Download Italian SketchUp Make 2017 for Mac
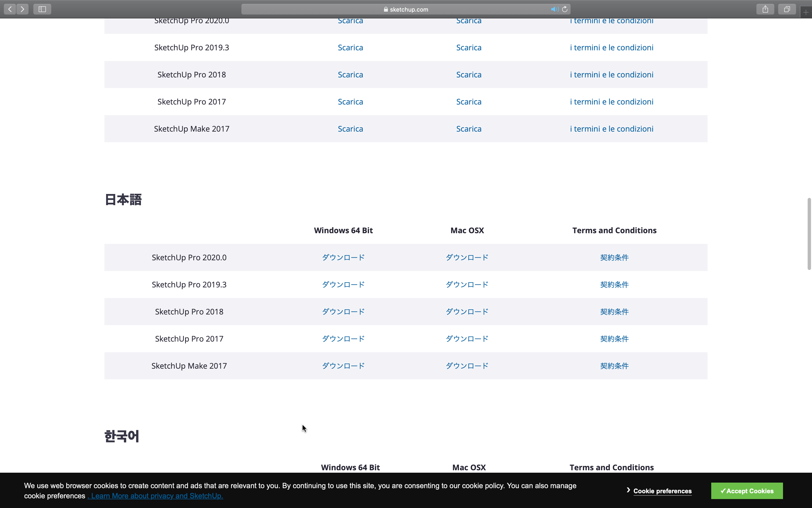Screen dimensions: 812x508 (x=469, y=129)
